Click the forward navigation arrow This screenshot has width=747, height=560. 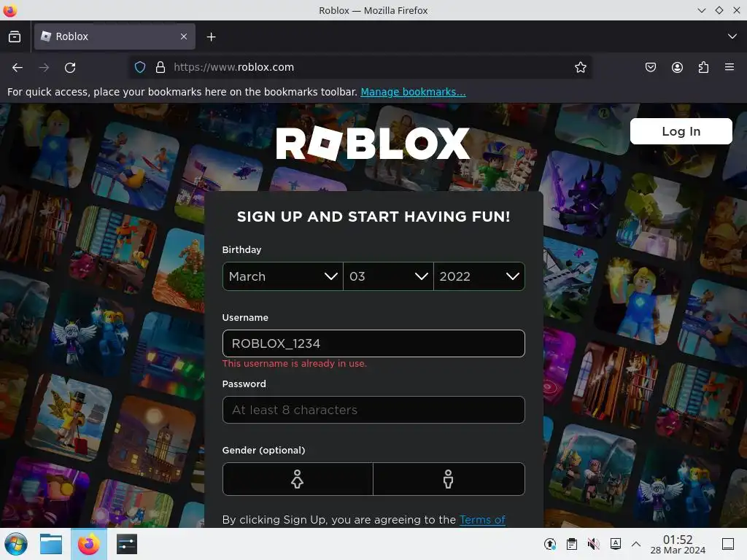point(44,68)
